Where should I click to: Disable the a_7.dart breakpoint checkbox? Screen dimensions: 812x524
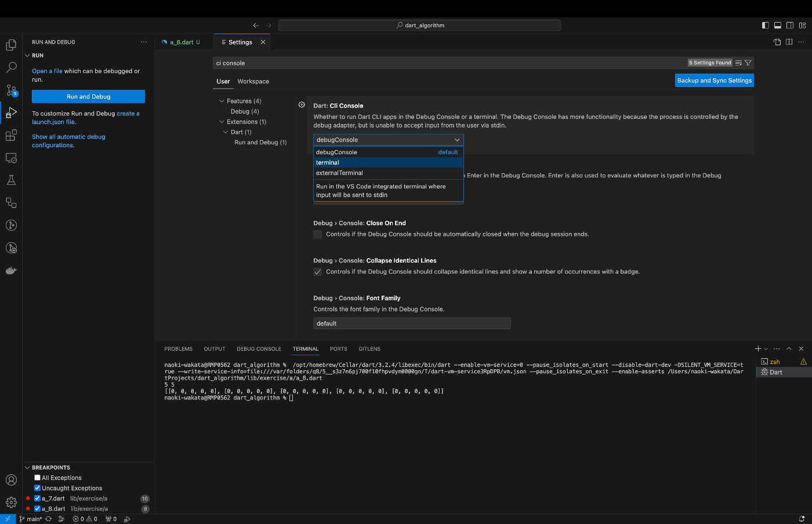tap(37, 498)
